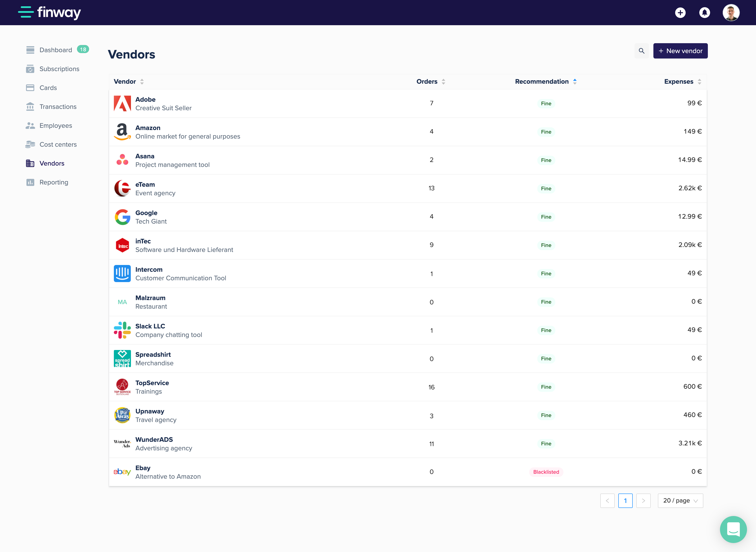
Task: Click the New vendor button
Action: pyautogui.click(x=680, y=51)
